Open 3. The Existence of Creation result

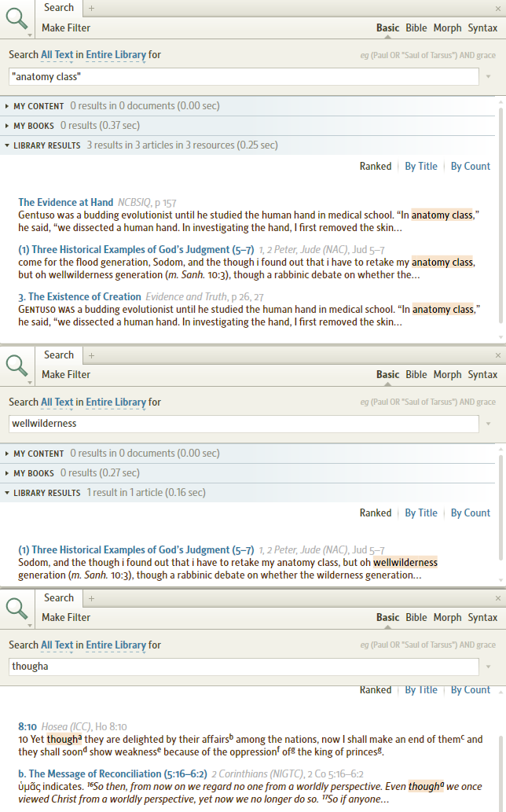click(79, 296)
